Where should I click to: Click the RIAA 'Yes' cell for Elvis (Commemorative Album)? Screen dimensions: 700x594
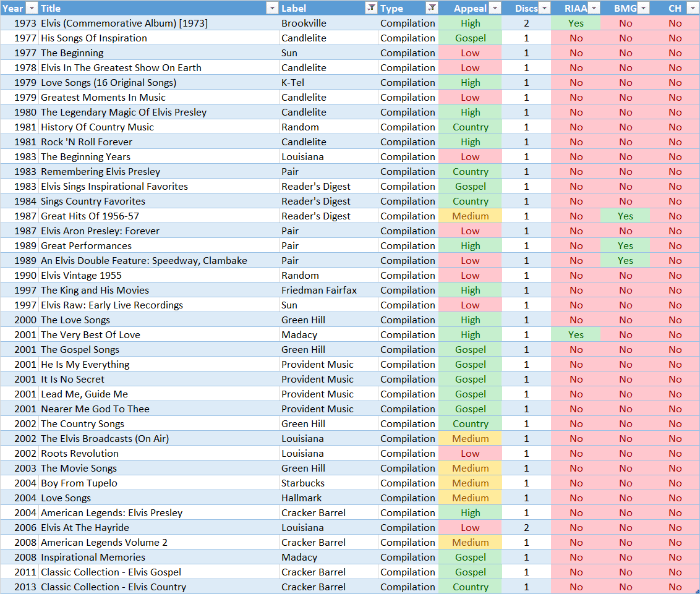click(x=576, y=23)
